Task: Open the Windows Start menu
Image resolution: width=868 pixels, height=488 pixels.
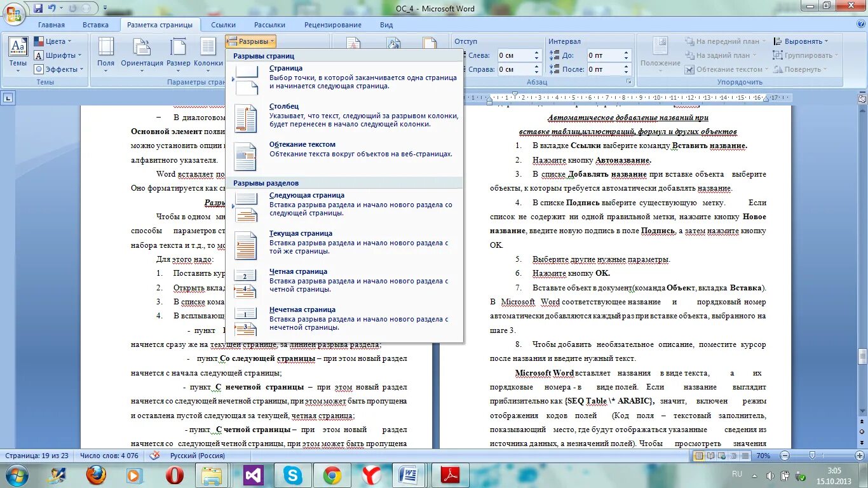Action: click(x=17, y=475)
